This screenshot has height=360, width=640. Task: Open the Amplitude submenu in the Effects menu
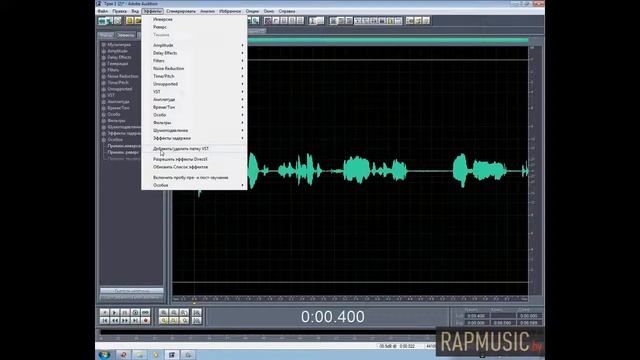pos(194,45)
